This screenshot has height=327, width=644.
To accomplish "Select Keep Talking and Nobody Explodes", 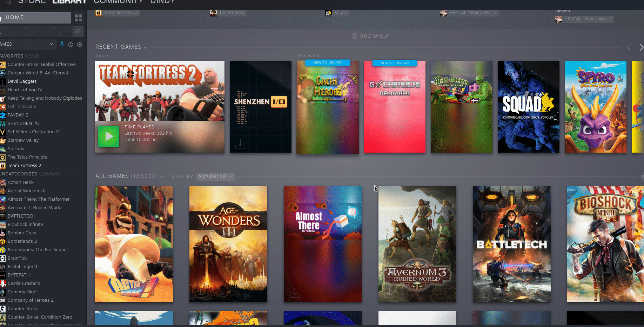I will (x=45, y=98).
